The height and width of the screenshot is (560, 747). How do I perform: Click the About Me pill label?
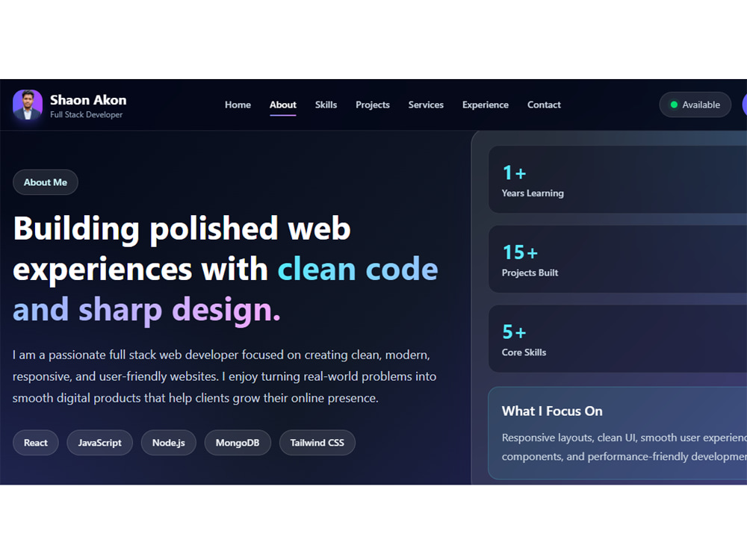click(x=46, y=182)
